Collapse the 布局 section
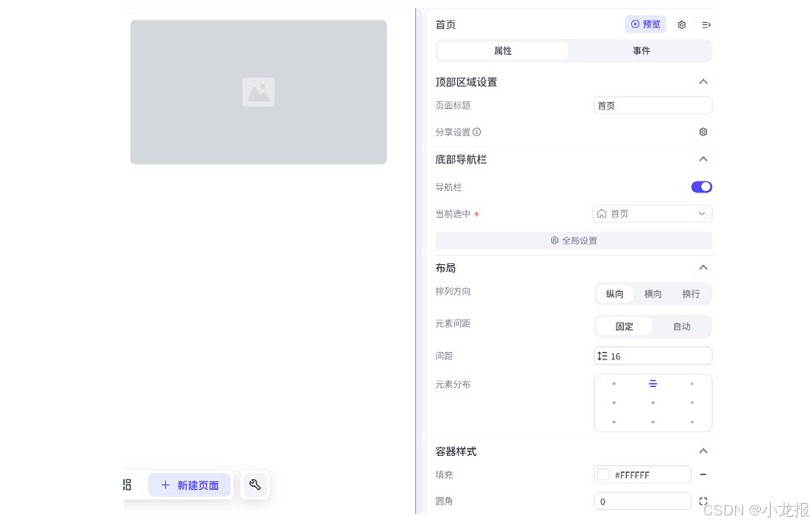 (x=703, y=267)
